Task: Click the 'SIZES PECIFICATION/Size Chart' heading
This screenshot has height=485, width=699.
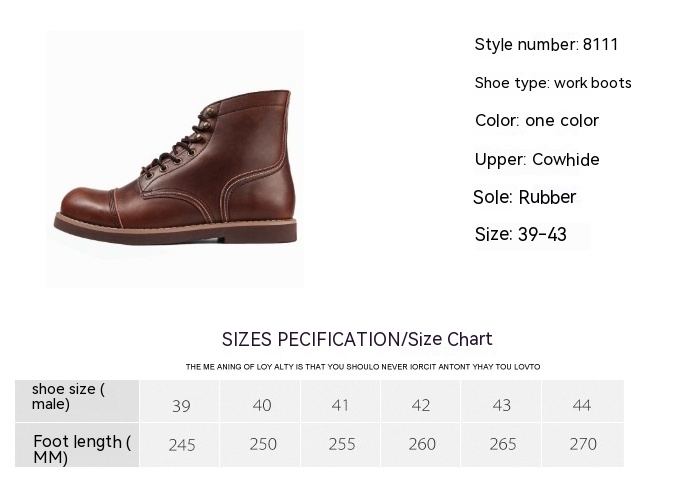Action: pos(357,339)
